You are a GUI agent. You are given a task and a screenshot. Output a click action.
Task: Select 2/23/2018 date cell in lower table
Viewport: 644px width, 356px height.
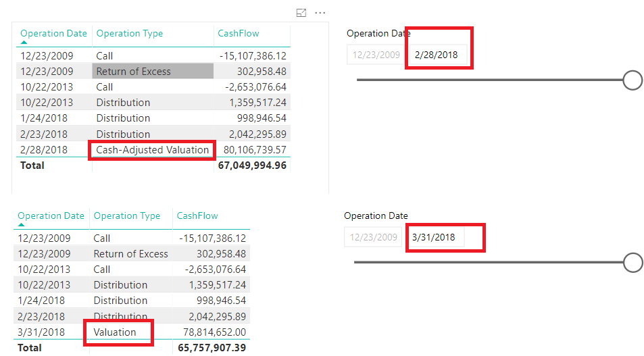(x=41, y=317)
